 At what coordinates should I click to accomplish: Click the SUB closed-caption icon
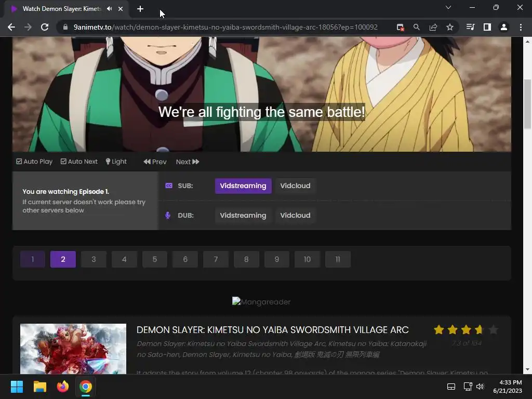(169, 185)
